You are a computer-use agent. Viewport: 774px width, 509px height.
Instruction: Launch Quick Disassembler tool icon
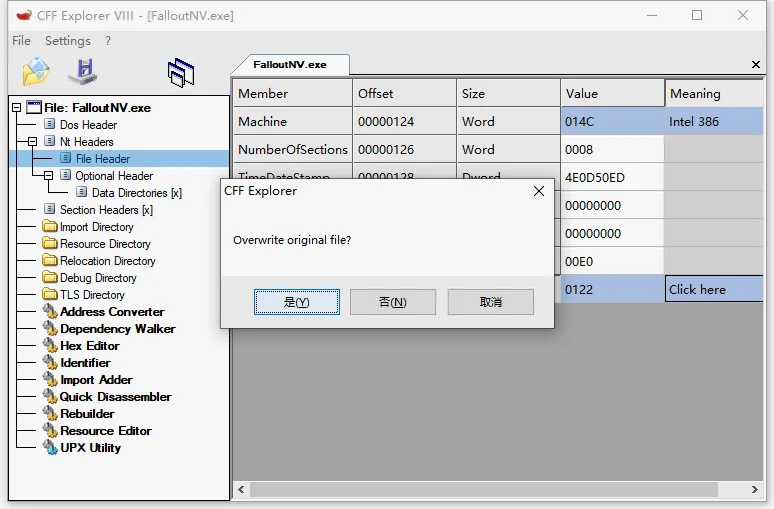click(50, 396)
